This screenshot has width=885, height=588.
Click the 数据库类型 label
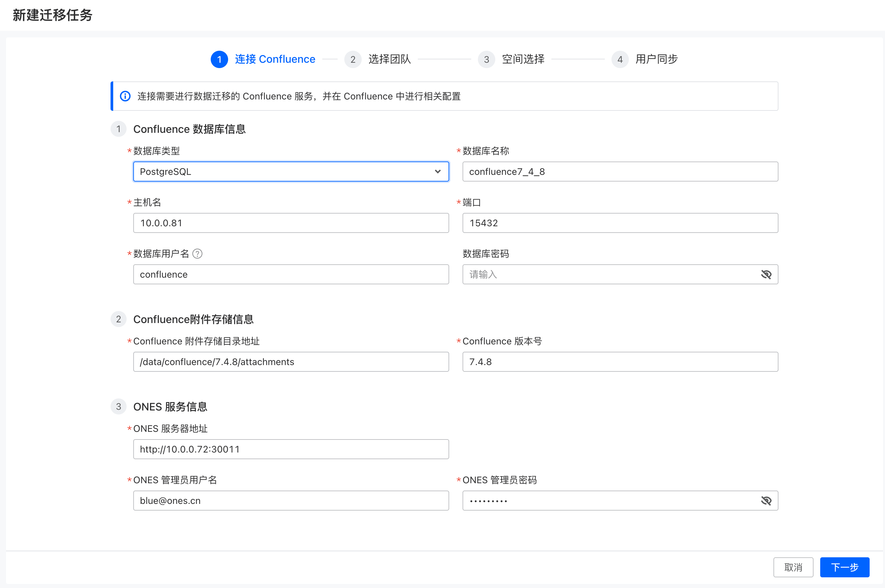tap(157, 151)
